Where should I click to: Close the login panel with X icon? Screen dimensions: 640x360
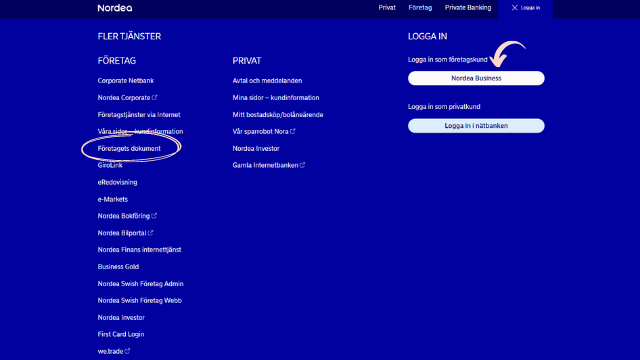(x=514, y=8)
